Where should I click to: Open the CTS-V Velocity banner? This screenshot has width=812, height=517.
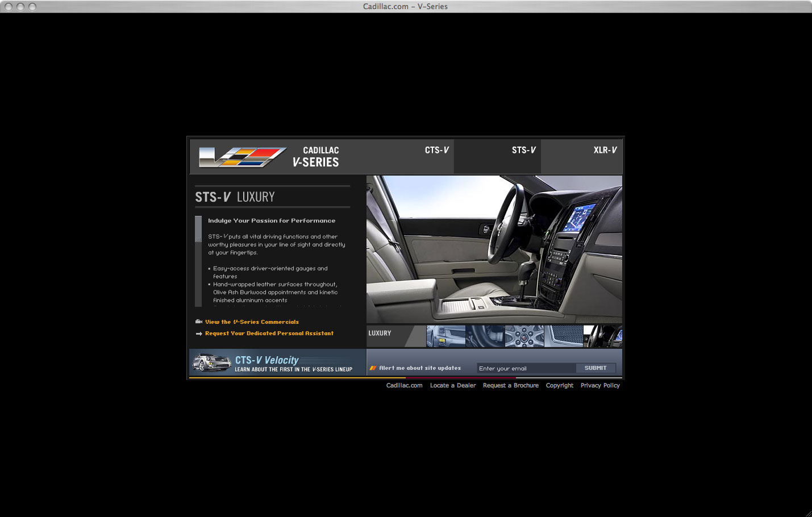pos(277,362)
